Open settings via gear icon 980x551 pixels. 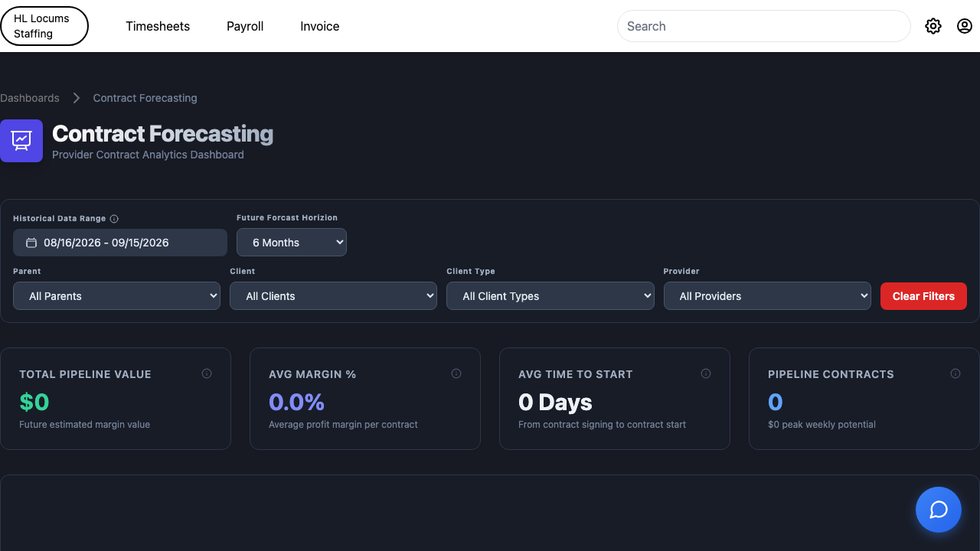933,26
